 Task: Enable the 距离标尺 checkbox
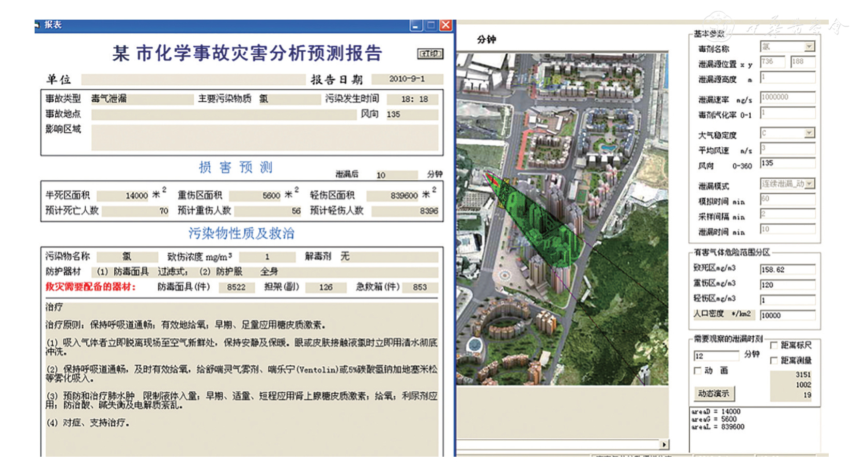[x=774, y=345]
